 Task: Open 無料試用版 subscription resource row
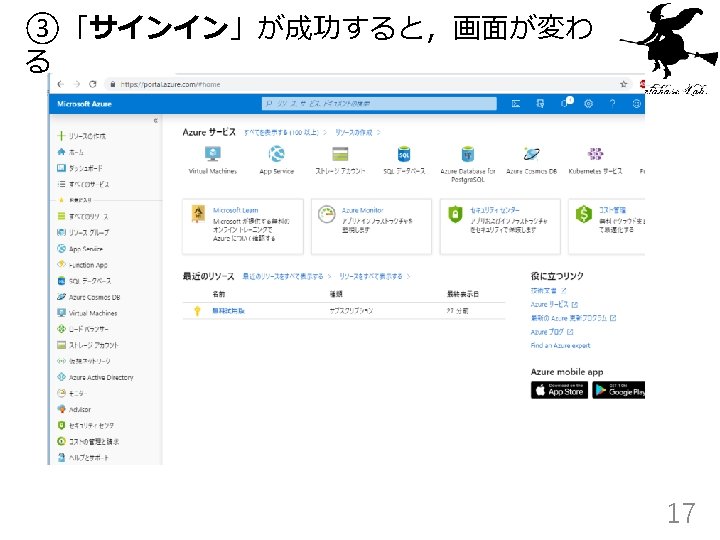[x=343, y=311]
